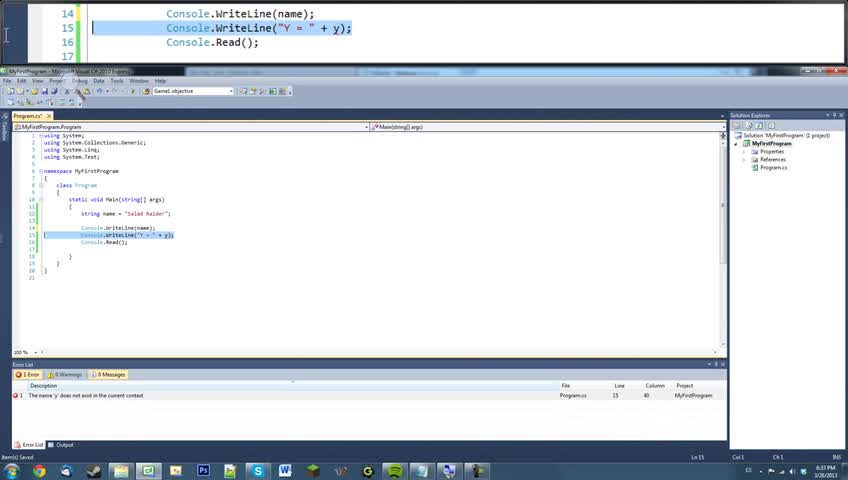Switch to the Output tab
The image size is (848, 480).
(61, 445)
